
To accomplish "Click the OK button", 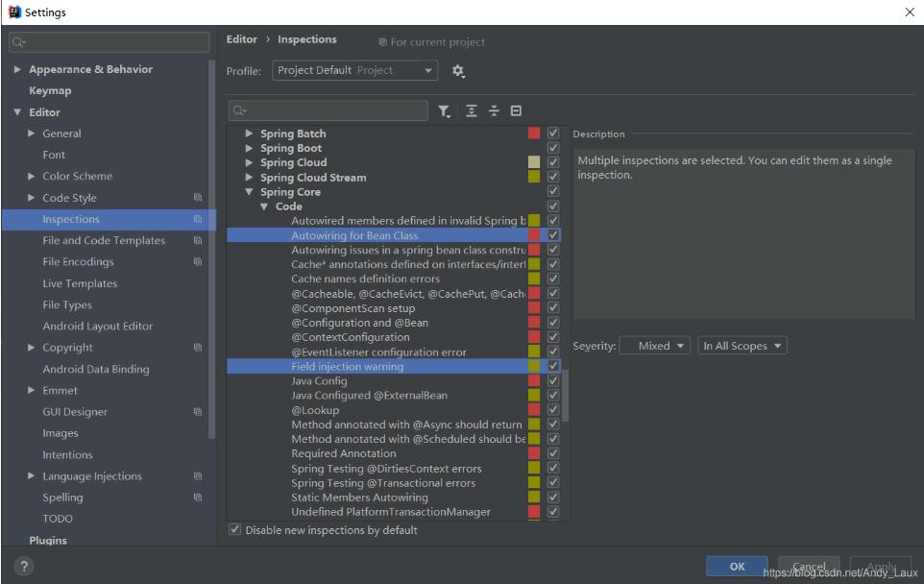I will (737, 566).
